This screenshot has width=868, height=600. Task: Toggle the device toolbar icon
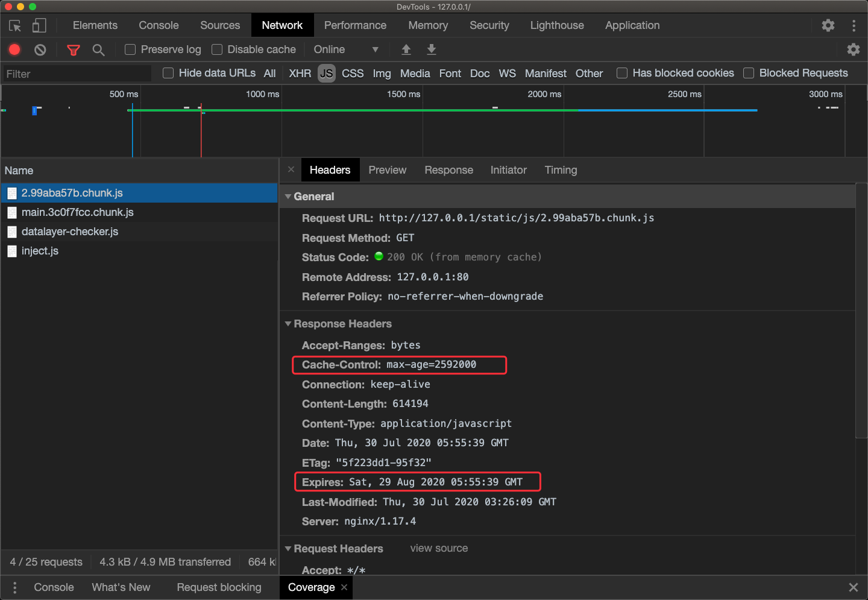tap(39, 26)
